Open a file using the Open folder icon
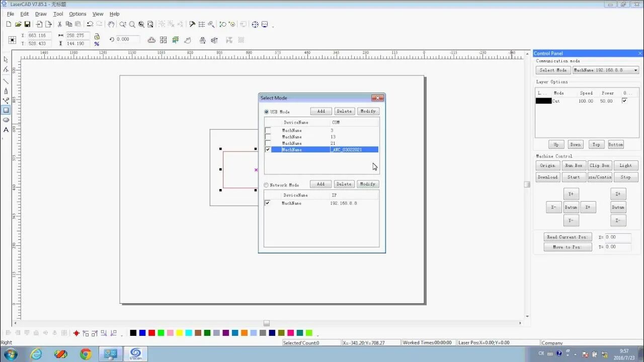The height and width of the screenshot is (362, 644). [x=18, y=24]
